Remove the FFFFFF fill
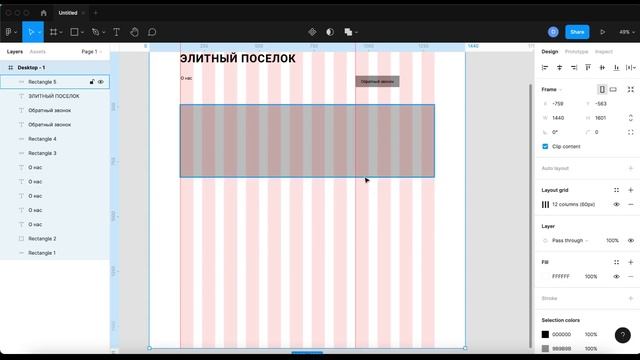Viewport: 640px width, 360px height. coord(631,276)
